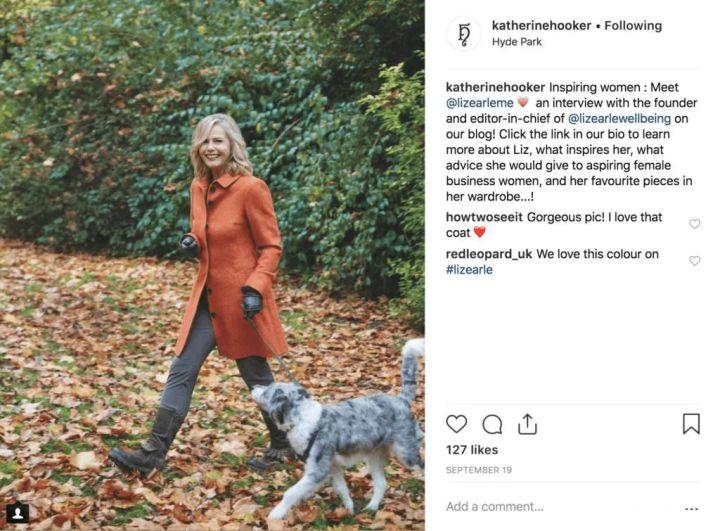Viewport: 720px width, 531px height.
Task: Like the howtwoseeit comment
Action: tap(694, 224)
